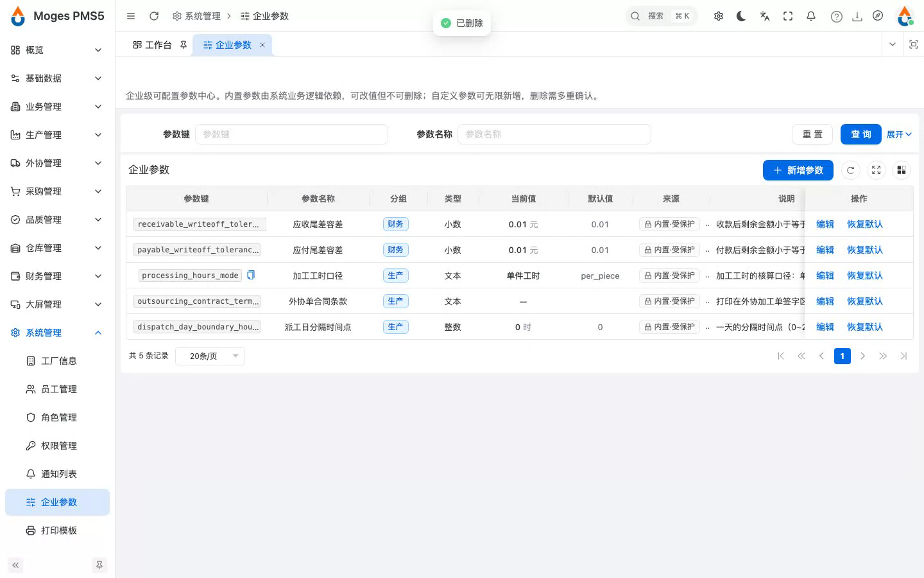
Task: Click the compass icon in header
Action: pyautogui.click(x=878, y=16)
